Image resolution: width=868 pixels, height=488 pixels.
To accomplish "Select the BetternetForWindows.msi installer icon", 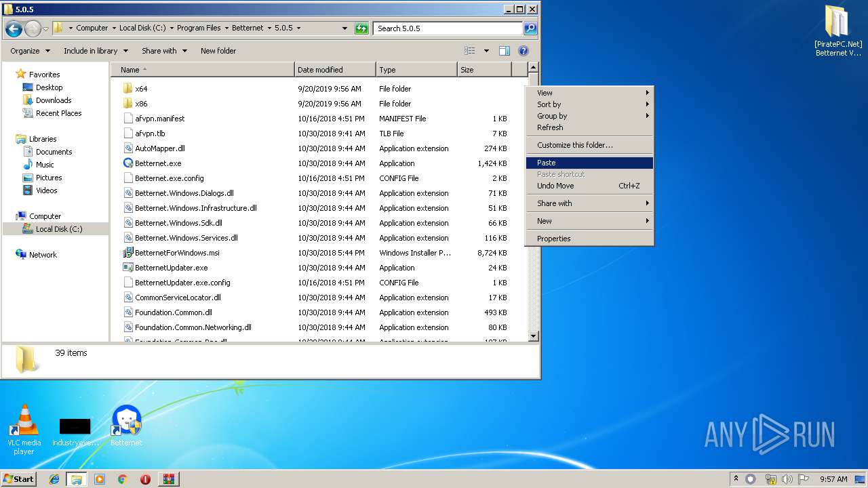I will (128, 253).
